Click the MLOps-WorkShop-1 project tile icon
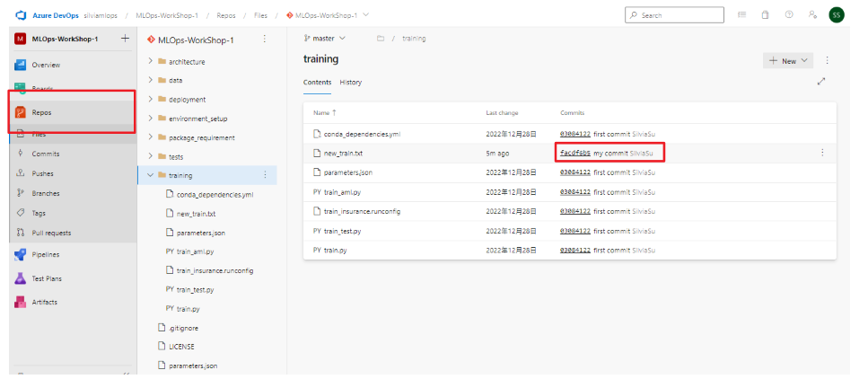Screen dimensions: 868x379 click(x=21, y=39)
